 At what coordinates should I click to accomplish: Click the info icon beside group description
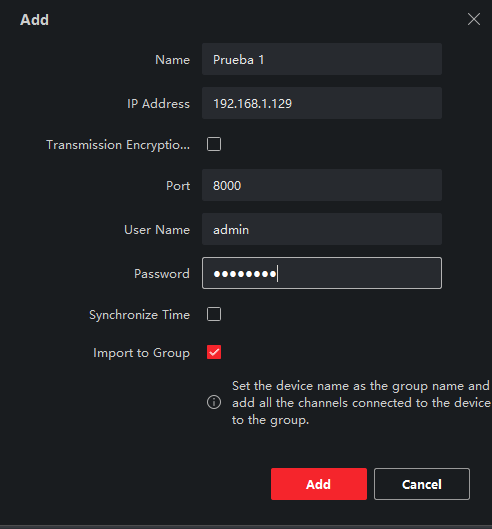tap(214, 402)
